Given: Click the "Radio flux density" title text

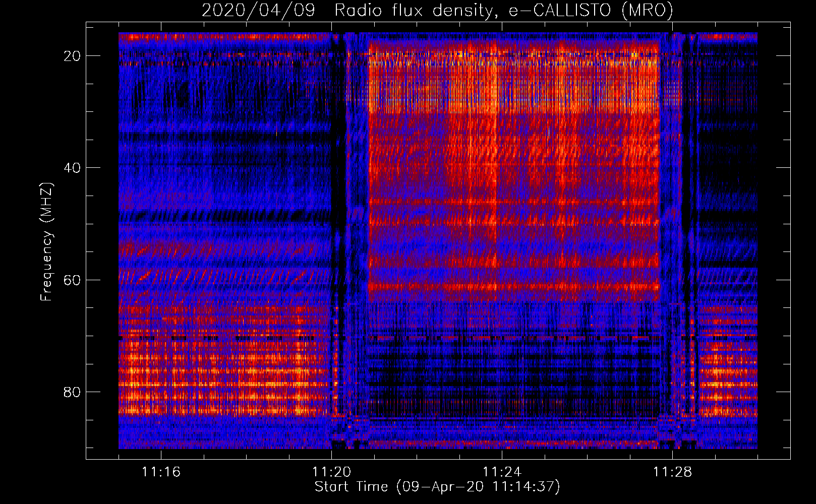Looking at the screenshot, I should pyautogui.click(x=413, y=11).
